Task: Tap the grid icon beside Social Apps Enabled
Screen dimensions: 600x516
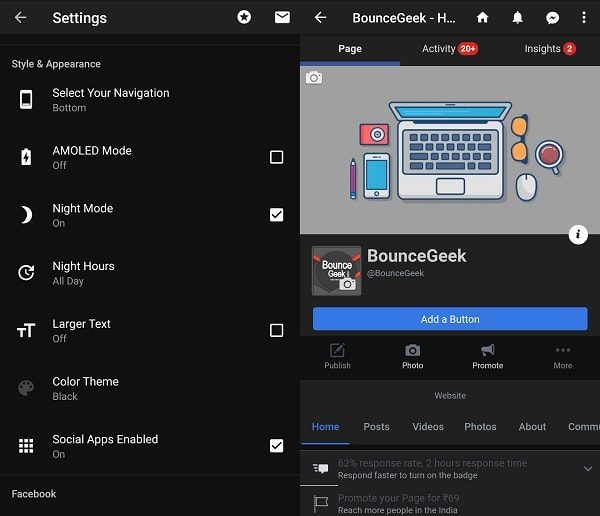Action: (26, 446)
